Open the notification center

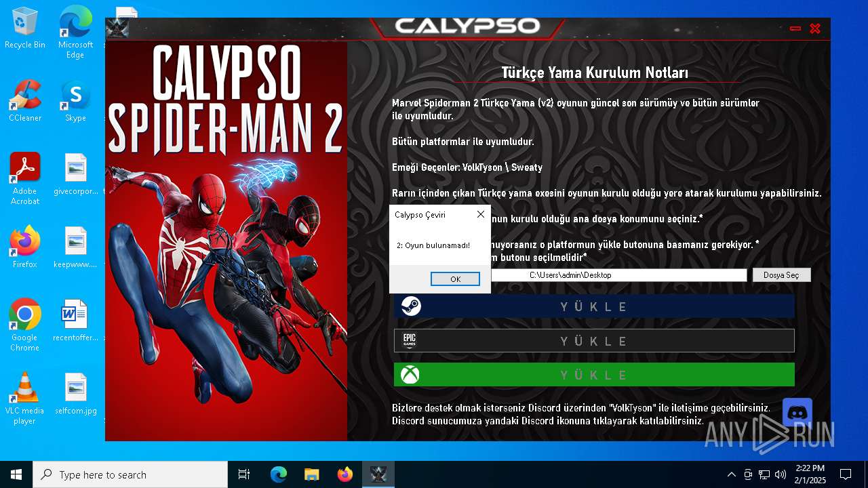tap(846, 474)
